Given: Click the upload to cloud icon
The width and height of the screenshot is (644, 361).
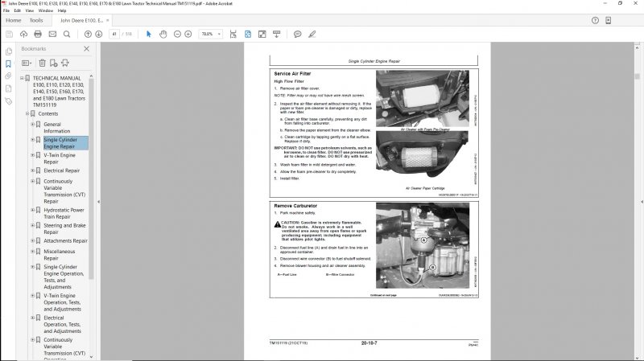Looking at the screenshot, I should (x=23, y=34).
